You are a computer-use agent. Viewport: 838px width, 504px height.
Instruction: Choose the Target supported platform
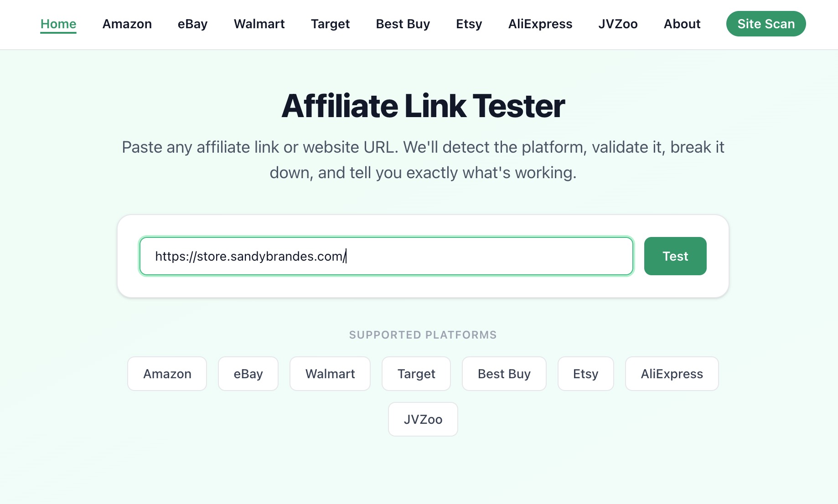tap(416, 374)
